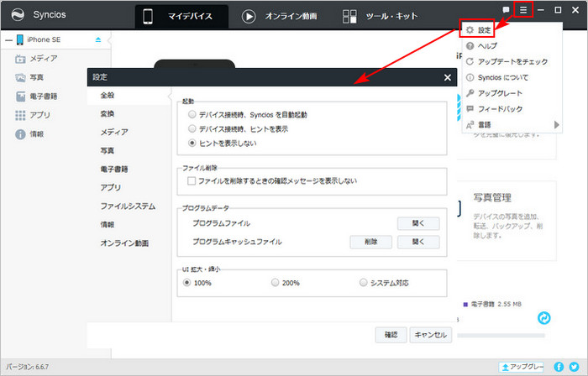Select 写真 settings category in the dialog
Image resolution: width=588 pixels, height=376 pixels.
click(108, 150)
